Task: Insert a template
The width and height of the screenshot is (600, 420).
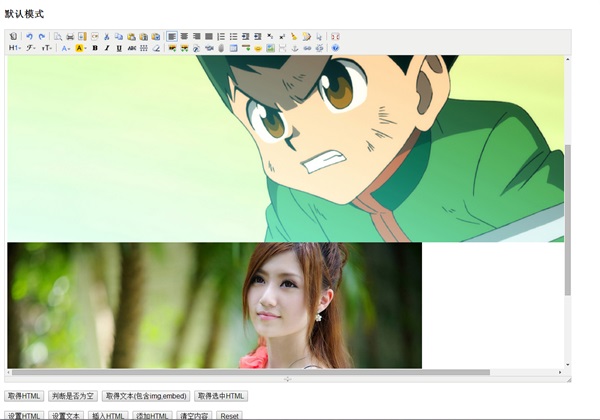Action: click(82, 36)
